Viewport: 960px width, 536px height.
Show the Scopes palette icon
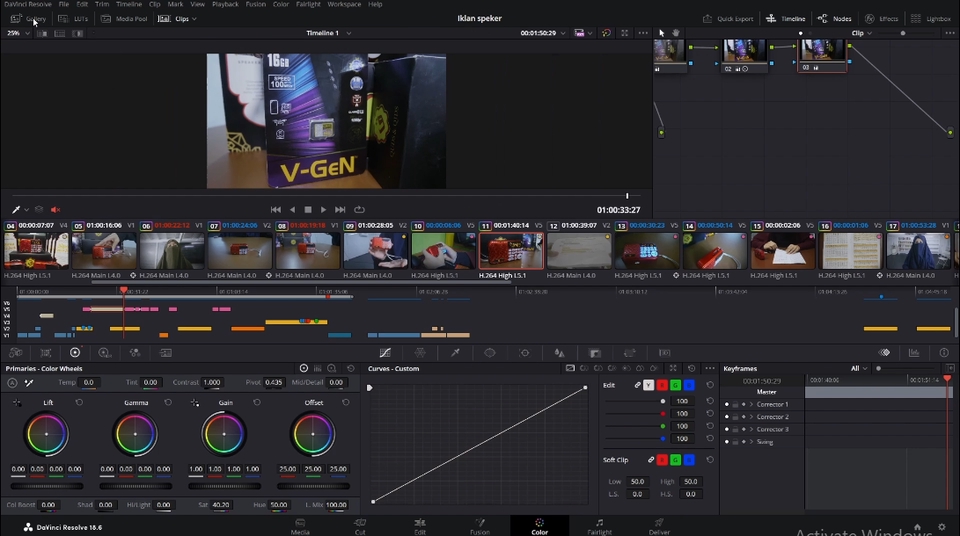pos(914,353)
